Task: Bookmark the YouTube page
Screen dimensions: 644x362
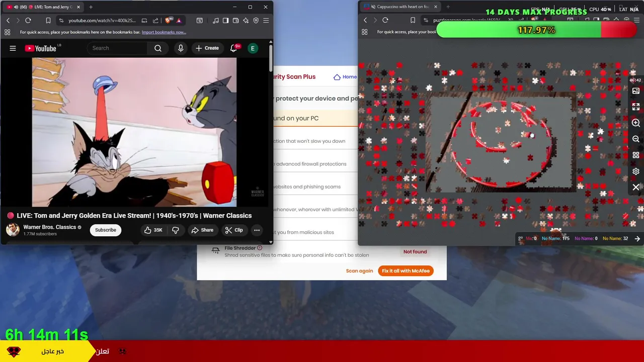Action: (x=48, y=21)
